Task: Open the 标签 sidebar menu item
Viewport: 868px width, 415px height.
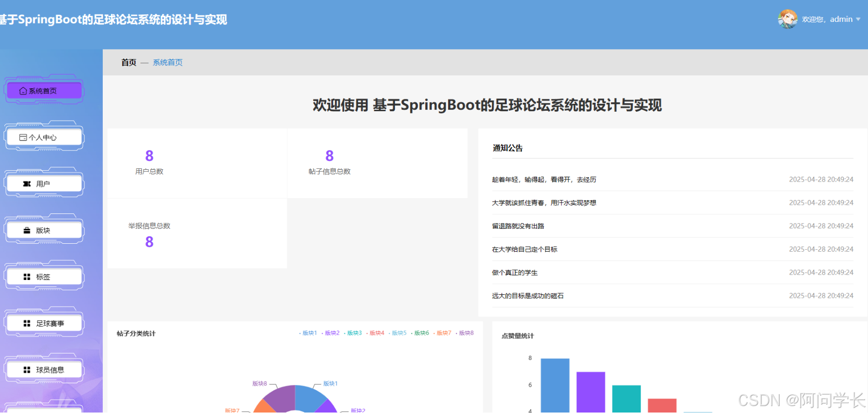Action: pos(44,277)
